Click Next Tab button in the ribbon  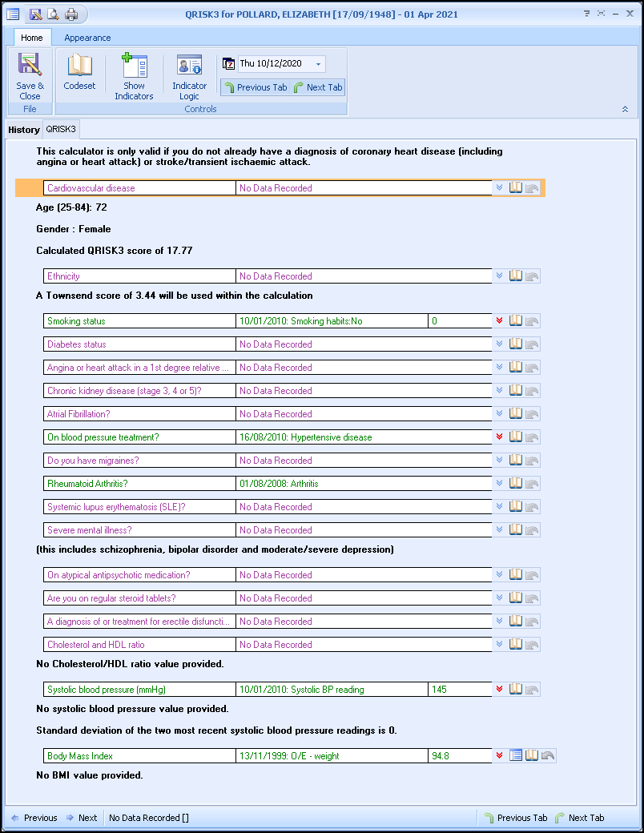(x=318, y=87)
